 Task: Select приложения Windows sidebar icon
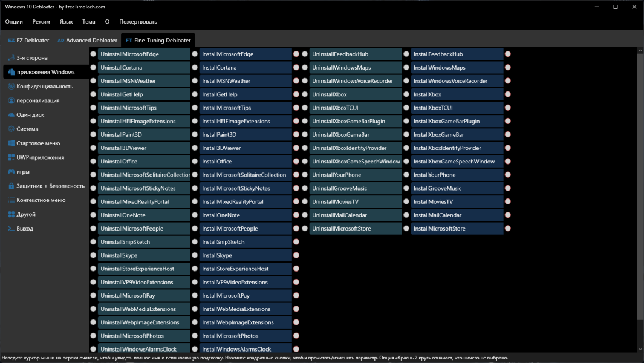pos(11,72)
